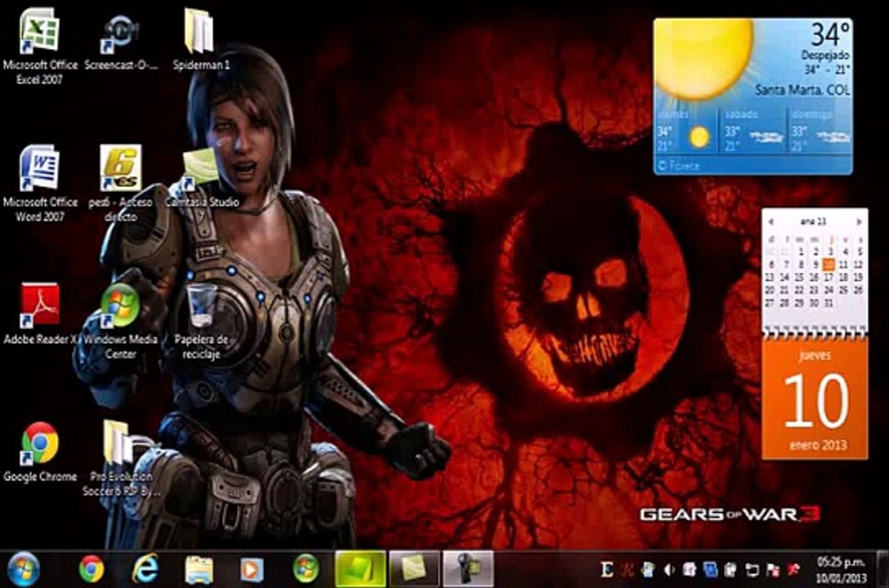Click the white E tray icon
The width and height of the screenshot is (889, 588).
pyautogui.click(x=607, y=570)
